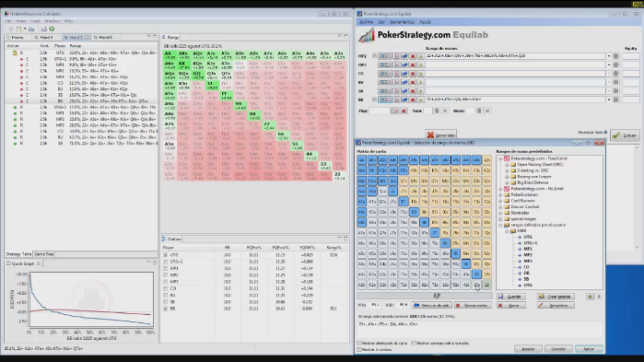Enable Mostrar eliminación de carta checkbox
This screenshot has width=644, height=362.
pos(360,344)
